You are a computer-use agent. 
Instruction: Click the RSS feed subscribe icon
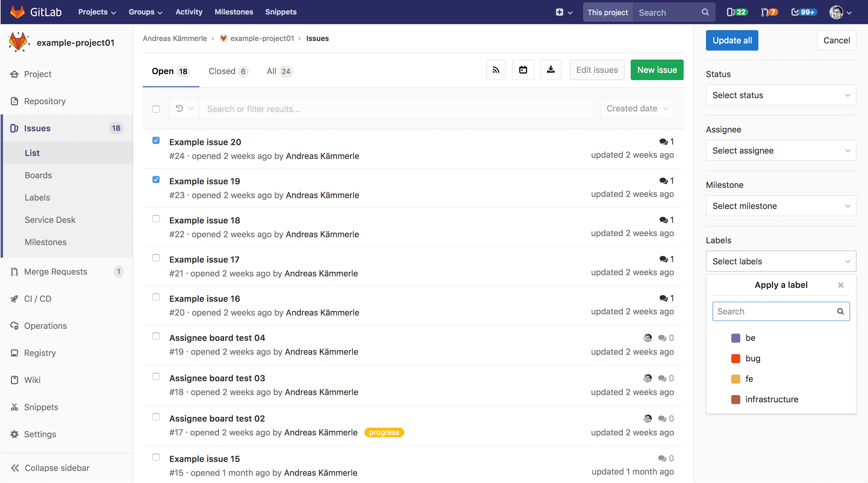point(496,70)
